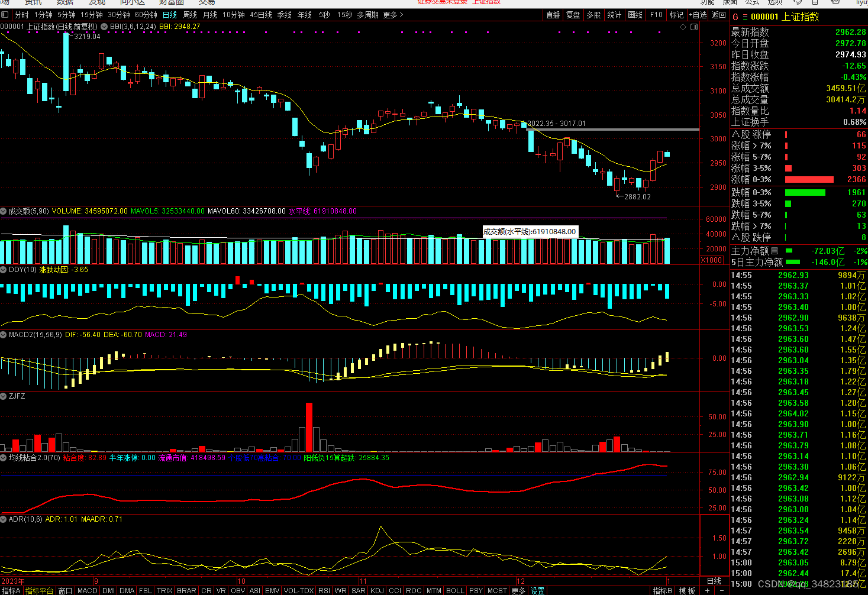The height and width of the screenshot is (595, 868).
Task: Switch sub-chart to BOLL indicator
Action: [x=455, y=590]
